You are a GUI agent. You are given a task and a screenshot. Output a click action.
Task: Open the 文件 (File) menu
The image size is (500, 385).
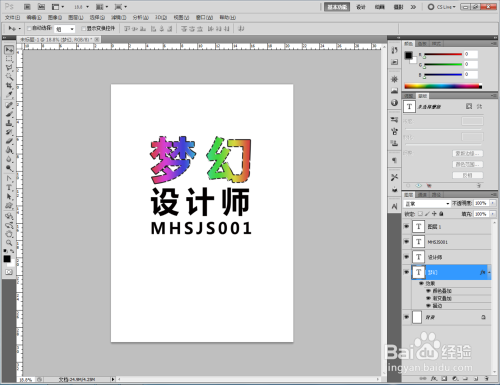coord(12,18)
